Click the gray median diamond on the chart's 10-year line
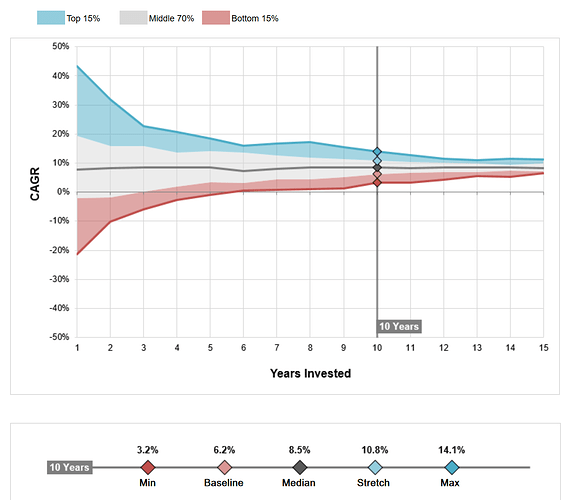 [x=377, y=168]
